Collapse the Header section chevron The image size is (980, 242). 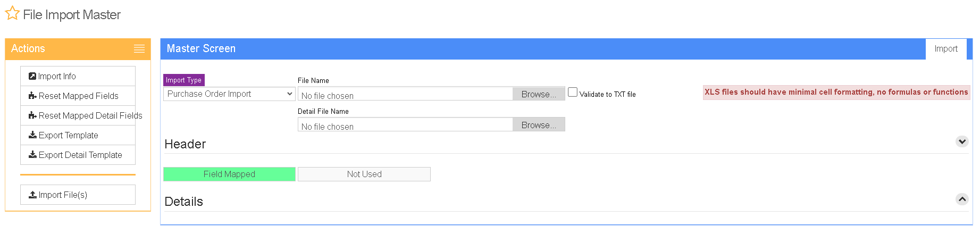(962, 141)
